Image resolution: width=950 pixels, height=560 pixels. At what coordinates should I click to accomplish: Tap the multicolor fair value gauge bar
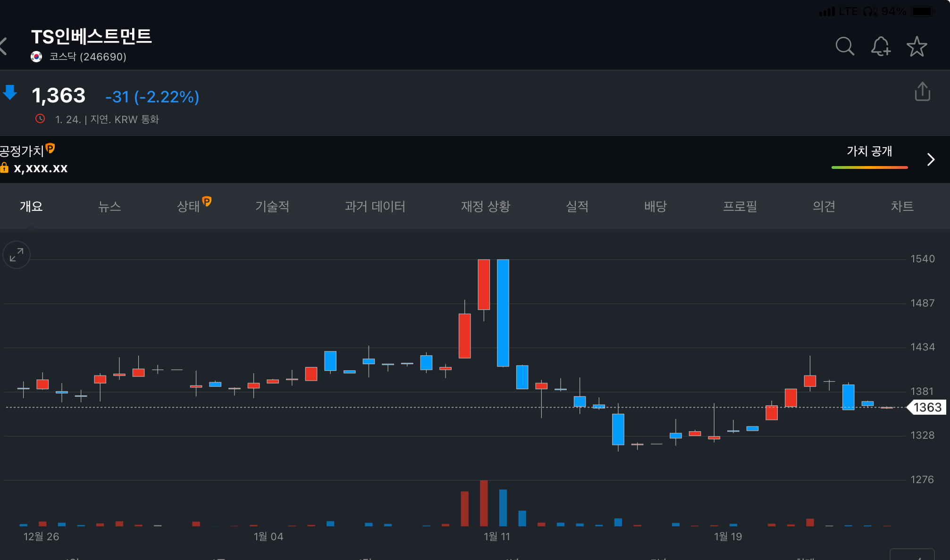(869, 167)
